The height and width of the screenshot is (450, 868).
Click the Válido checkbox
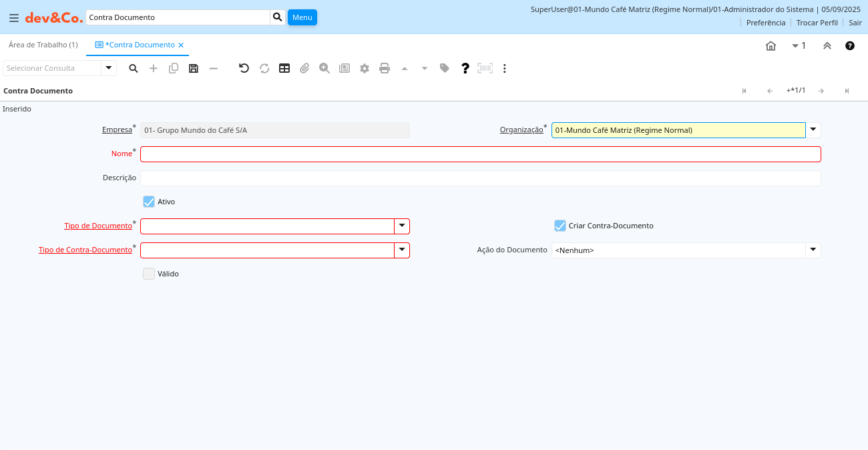pos(149,274)
